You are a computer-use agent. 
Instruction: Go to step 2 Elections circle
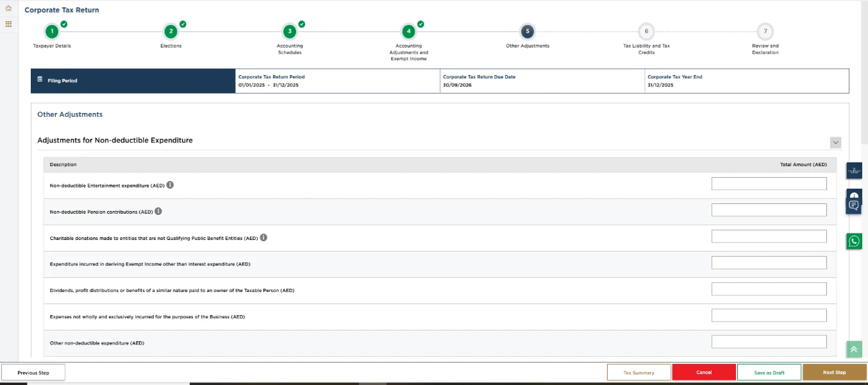(x=171, y=31)
